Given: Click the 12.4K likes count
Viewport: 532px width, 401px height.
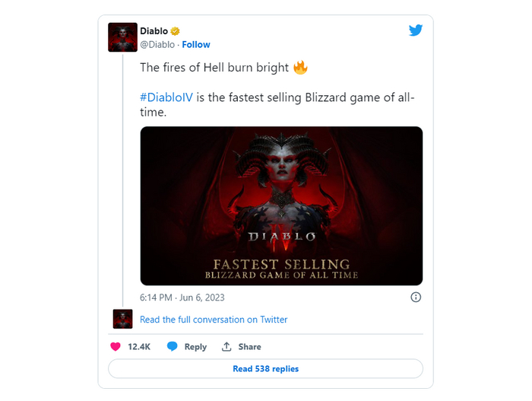Looking at the screenshot, I should click(x=139, y=347).
